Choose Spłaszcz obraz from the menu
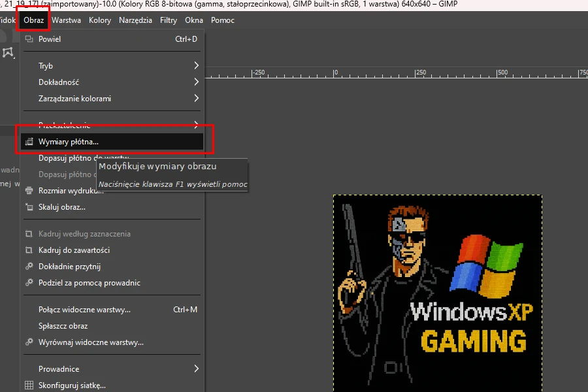This screenshot has height=392, width=588. pyautogui.click(x=112, y=326)
